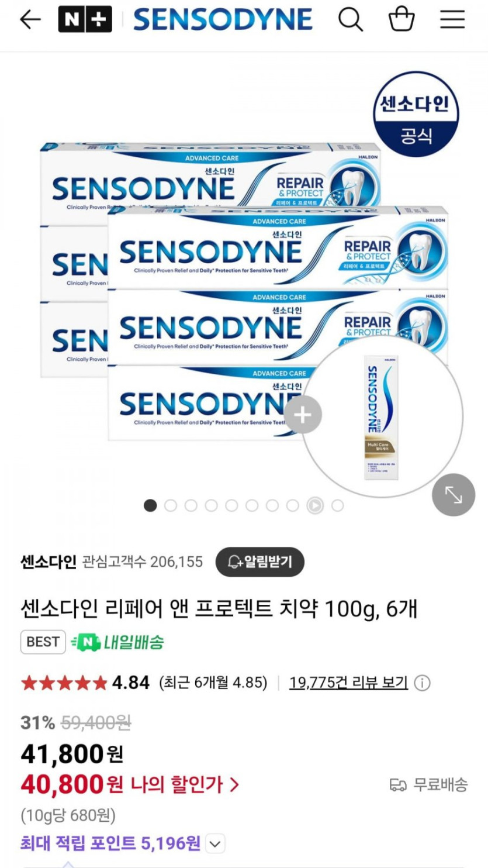Screen dimensions: 488x868
Task: Tap the Multi Care bonus toothpaste thumbnail
Action: point(382,416)
